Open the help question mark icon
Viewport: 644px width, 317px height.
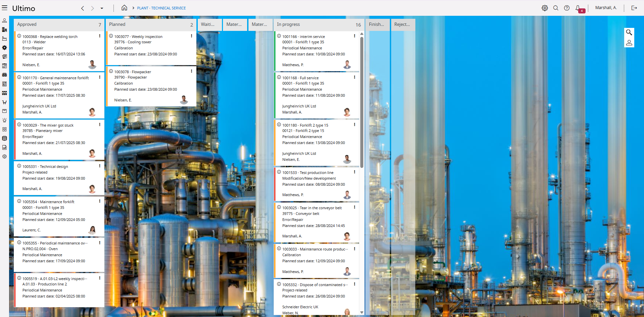coord(567,8)
